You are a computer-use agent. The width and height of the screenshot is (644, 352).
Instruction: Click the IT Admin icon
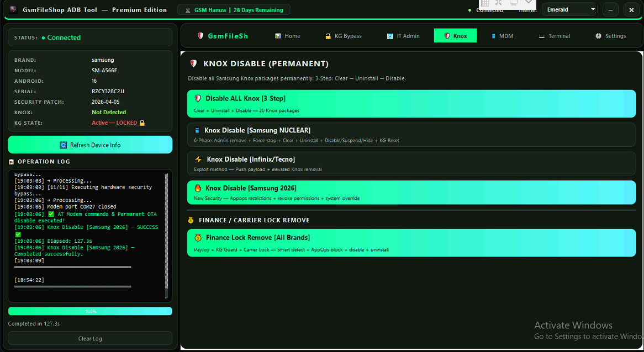tap(390, 36)
